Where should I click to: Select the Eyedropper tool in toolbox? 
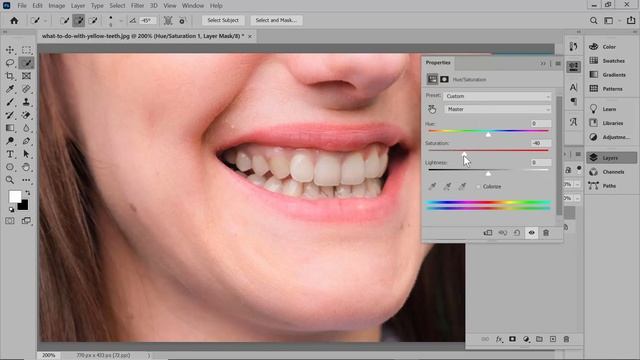(10, 89)
